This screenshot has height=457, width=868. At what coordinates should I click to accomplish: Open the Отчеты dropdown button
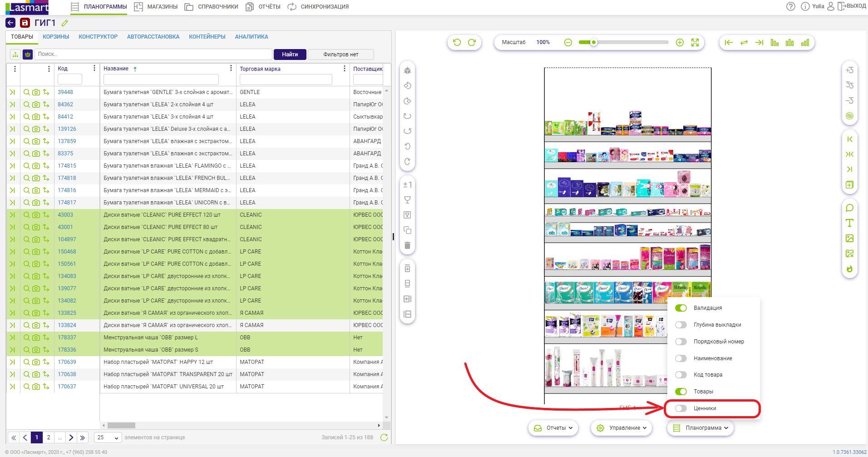553,428
